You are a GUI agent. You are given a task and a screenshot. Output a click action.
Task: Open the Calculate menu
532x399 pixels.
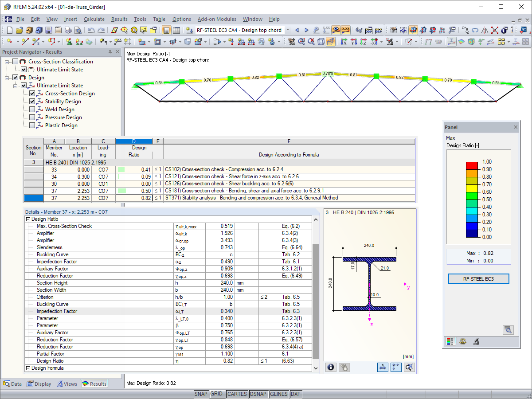94,19
